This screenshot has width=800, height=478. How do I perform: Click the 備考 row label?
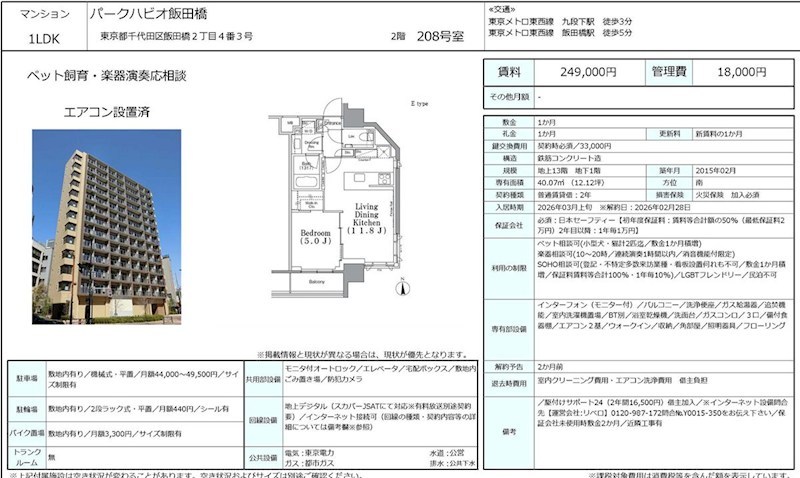tap(509, 432)
